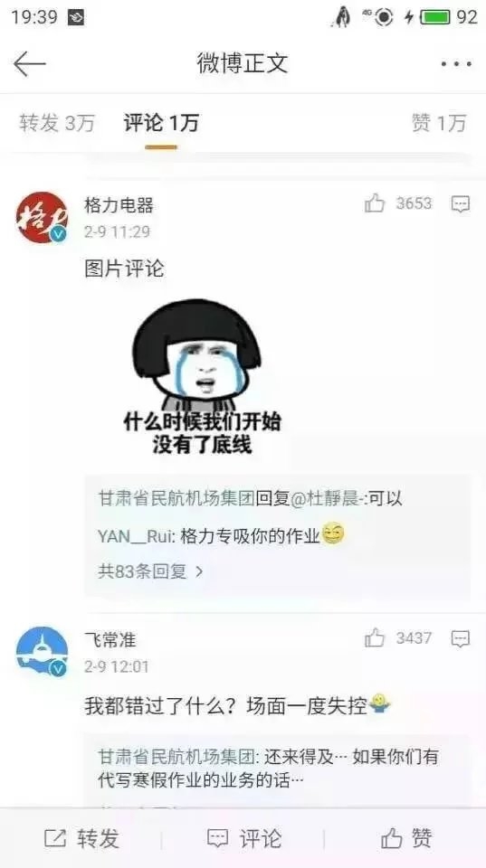This screenshot has height=868, width=486.
Task: Expand 共83条回复 replies
Action: pyautogui.click(x=151, y=571)
